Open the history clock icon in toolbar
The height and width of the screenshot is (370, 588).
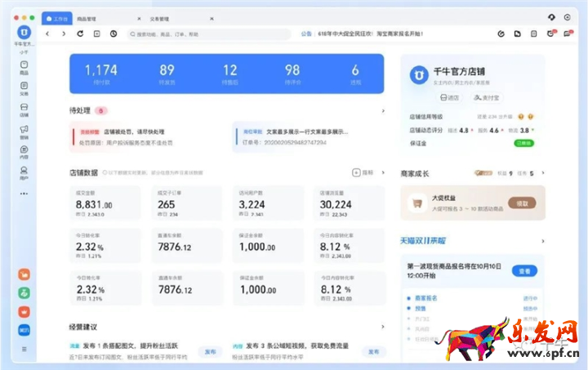[113, 33]
